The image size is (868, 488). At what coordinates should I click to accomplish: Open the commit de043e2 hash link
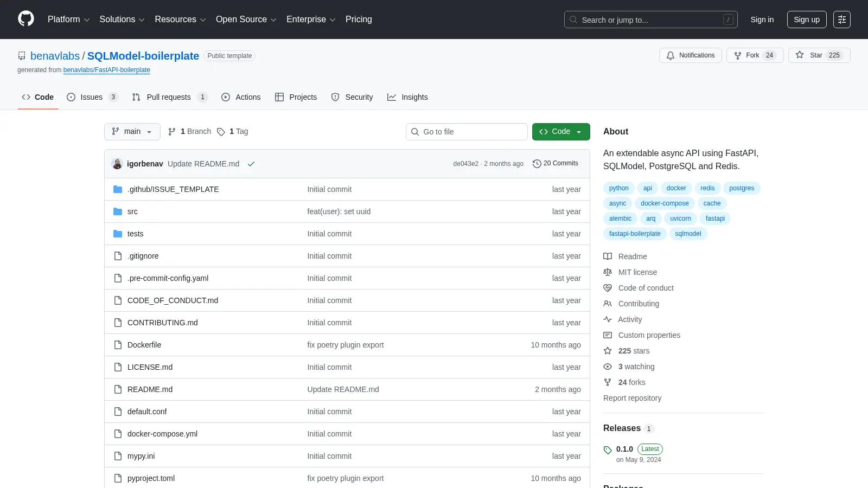click(466, 164)
